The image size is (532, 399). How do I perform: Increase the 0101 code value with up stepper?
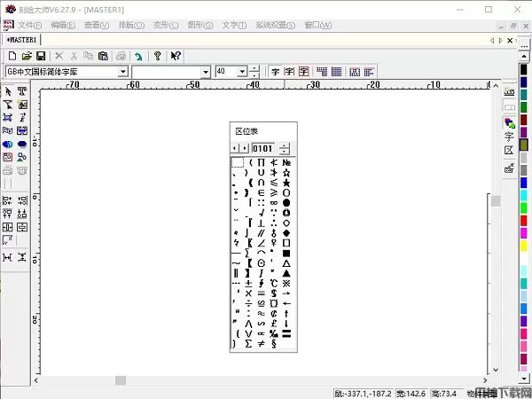tap(285, 145)
